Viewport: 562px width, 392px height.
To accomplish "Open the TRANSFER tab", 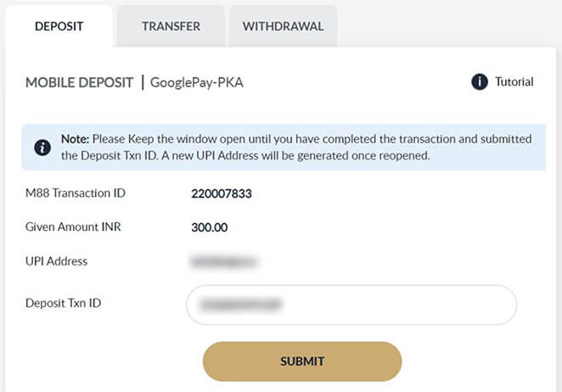I will (x=171, y=26).
